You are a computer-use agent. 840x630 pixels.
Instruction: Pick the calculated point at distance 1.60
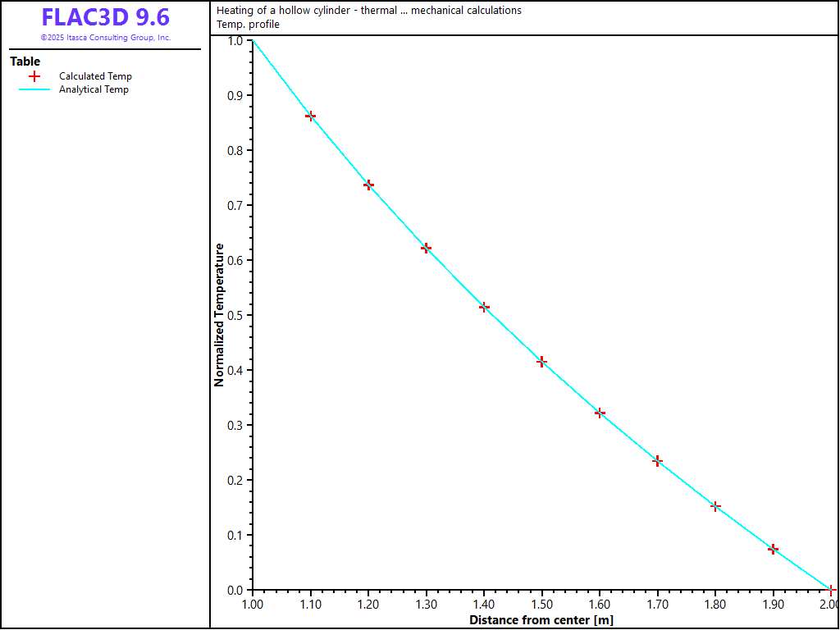[x=600, y=413]
